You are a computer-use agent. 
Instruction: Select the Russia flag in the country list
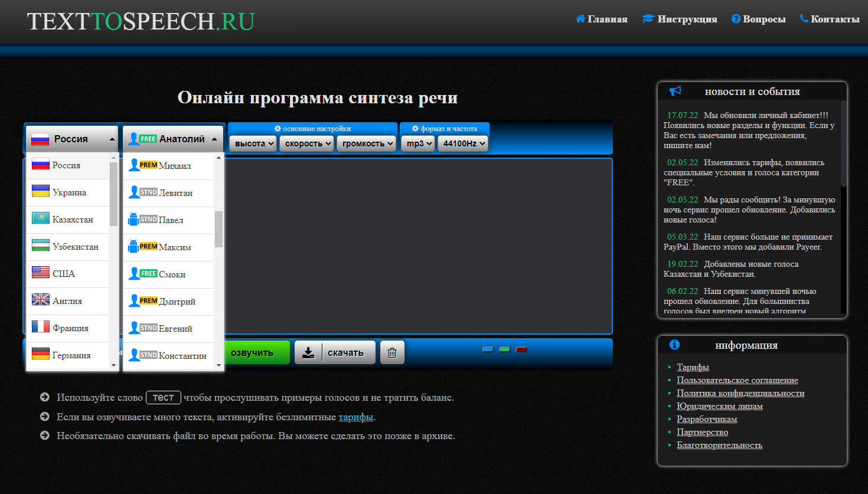pos(41,165)
